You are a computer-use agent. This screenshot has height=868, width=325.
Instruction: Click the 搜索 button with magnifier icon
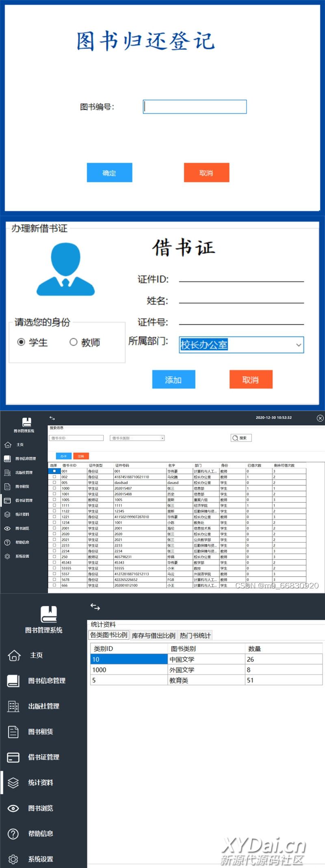(x=241, y=438)
